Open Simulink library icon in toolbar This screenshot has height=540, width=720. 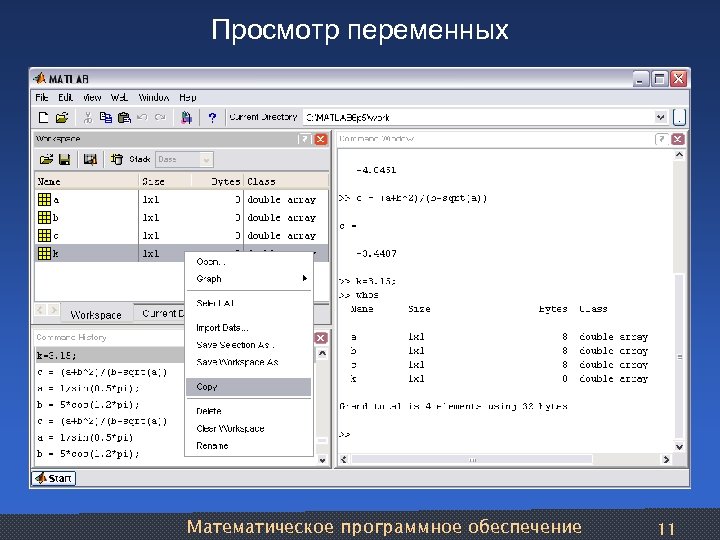click(x=186, y=118)
